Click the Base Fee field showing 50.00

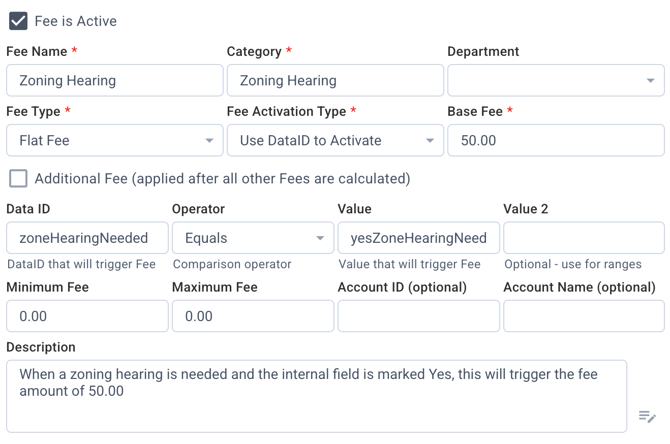tap(555, 140)
